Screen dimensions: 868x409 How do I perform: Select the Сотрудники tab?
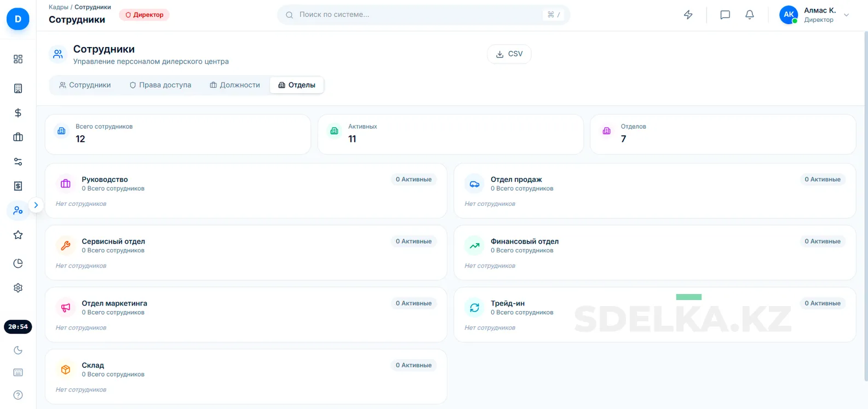tap(85, 85)
